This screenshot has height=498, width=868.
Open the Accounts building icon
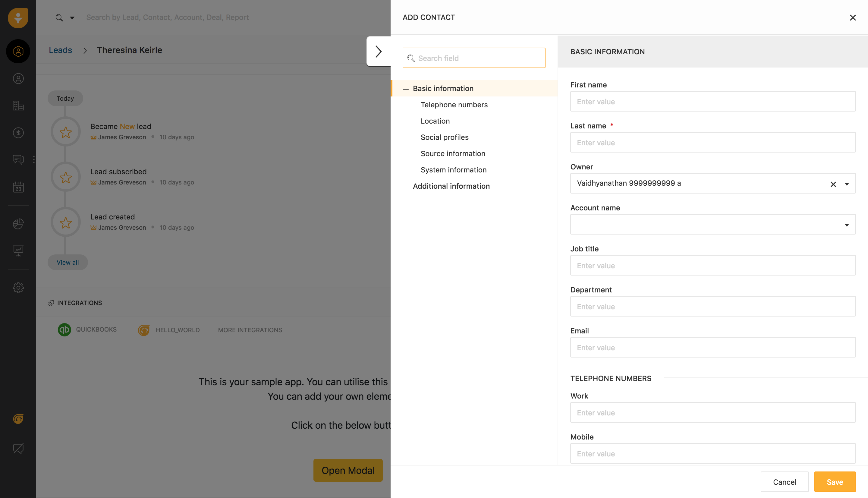(x=18, y=106)
